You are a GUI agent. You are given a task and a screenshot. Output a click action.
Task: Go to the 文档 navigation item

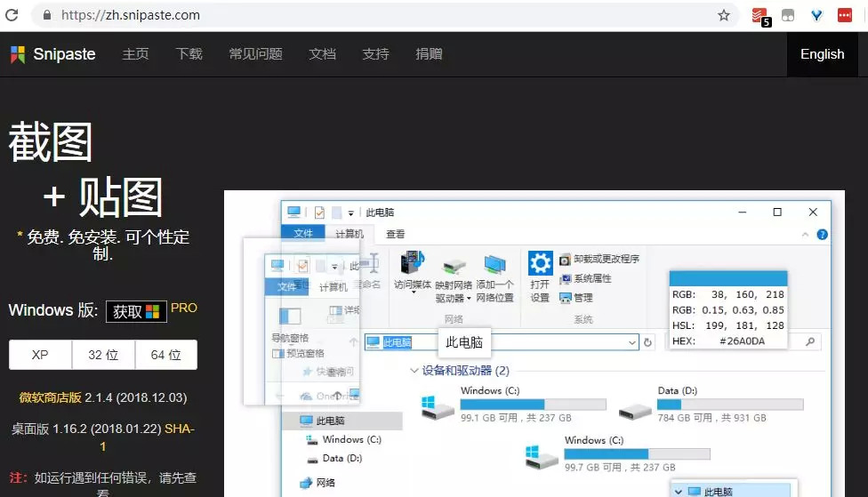click(x=322, y=53)
